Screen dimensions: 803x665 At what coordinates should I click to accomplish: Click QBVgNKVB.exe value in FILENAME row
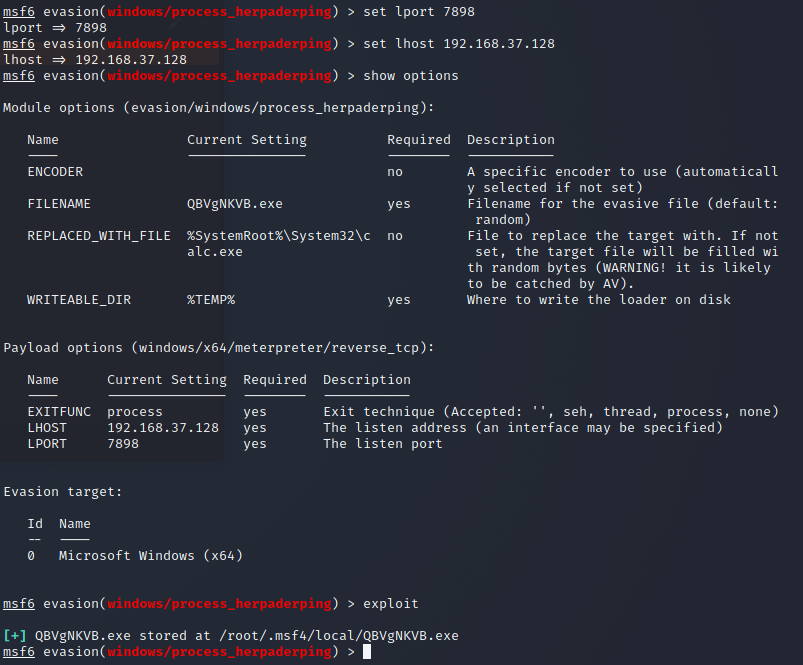(x=235, y=204)
